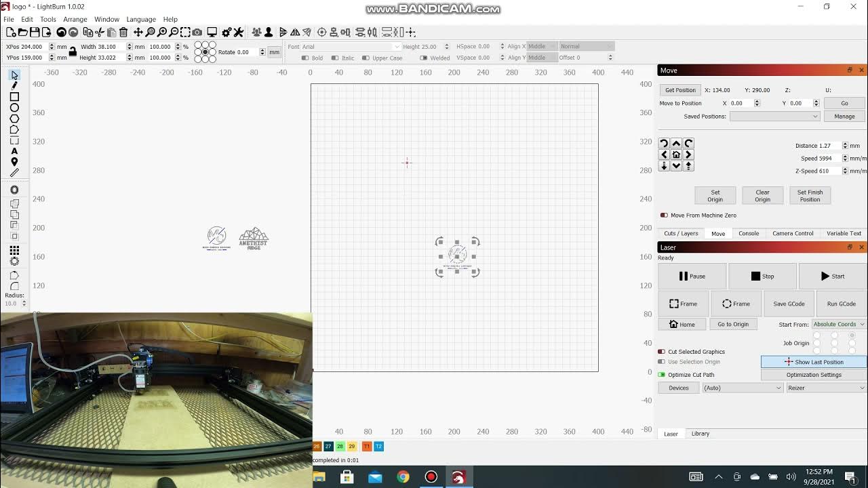
Task: Home laser via jog pad house icon
Action: click(676, 155)
